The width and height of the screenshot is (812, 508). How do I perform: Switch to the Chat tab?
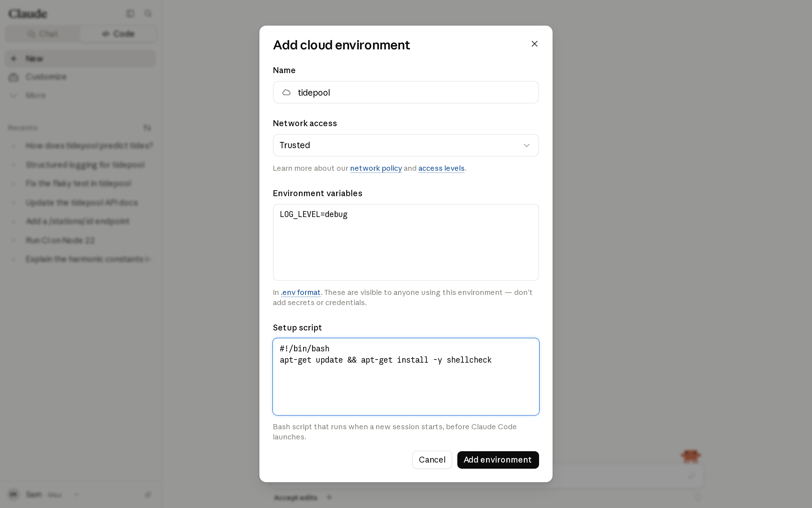pos(43,34)
